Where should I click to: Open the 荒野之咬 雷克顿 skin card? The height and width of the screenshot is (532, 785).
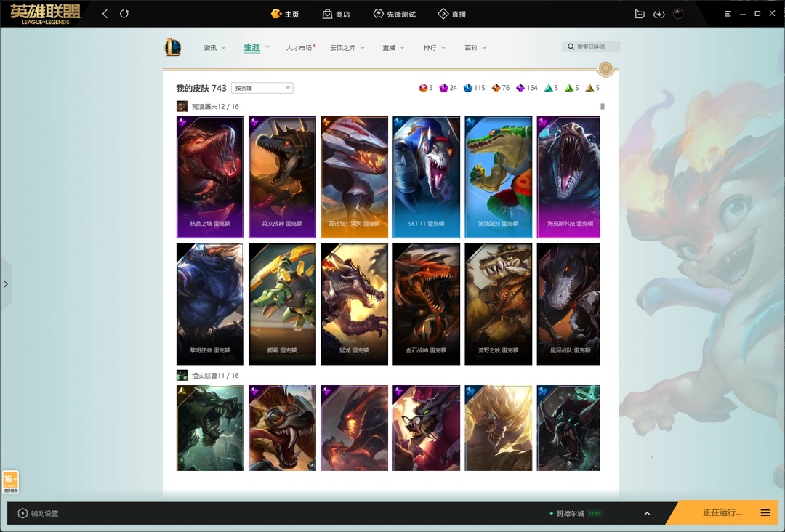click(499, 304)
